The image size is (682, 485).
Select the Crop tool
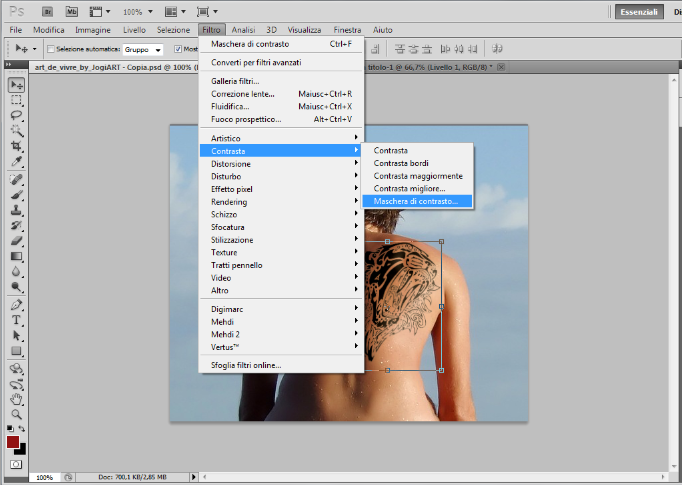click(x=16, y=146)
